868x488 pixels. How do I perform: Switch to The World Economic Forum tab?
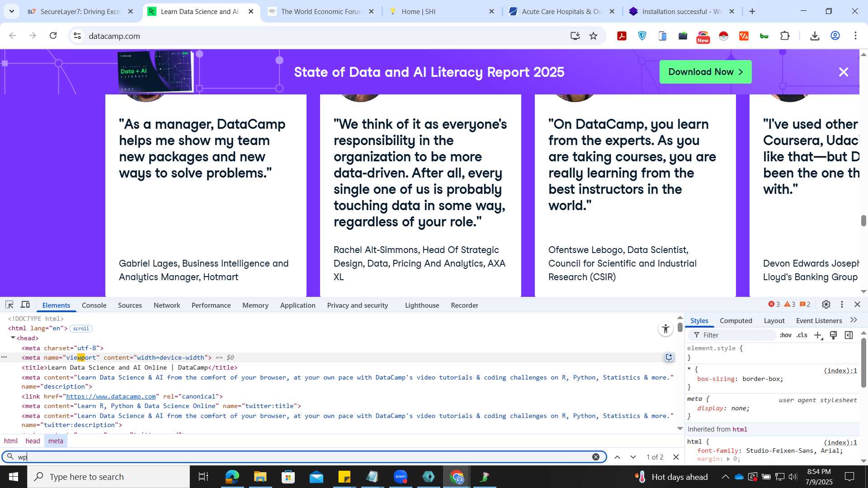tap(321, 12)
